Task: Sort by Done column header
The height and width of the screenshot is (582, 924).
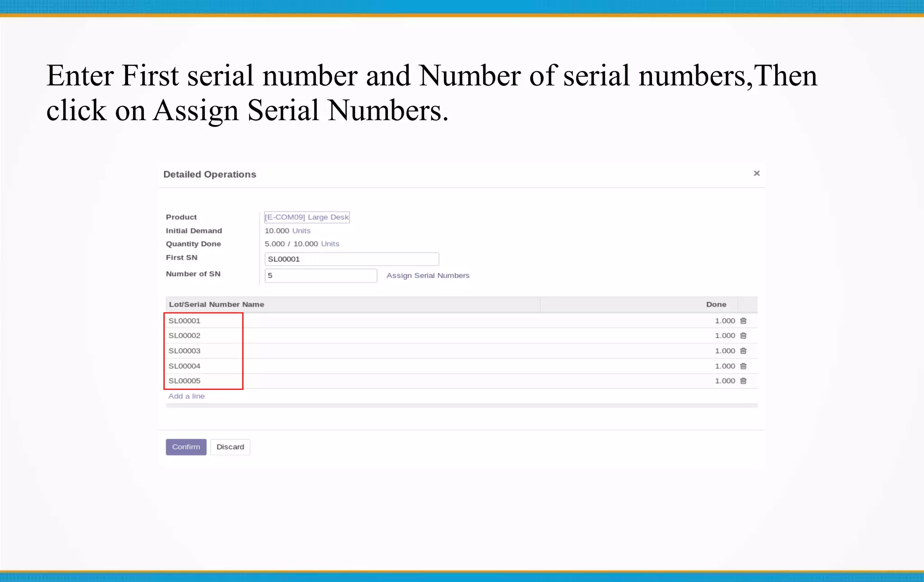Action: point(716,305)
